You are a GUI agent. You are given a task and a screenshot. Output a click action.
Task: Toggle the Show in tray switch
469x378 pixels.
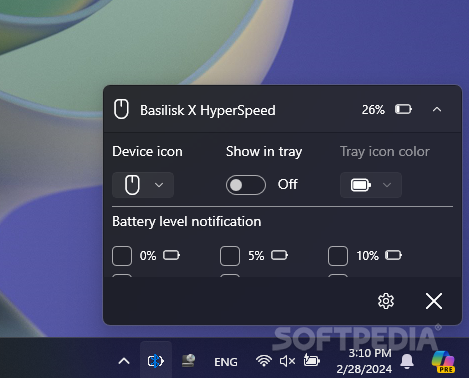point(246,185)
